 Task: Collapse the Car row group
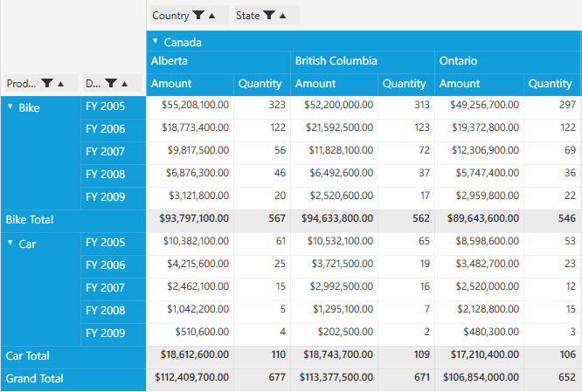[10, 243]
